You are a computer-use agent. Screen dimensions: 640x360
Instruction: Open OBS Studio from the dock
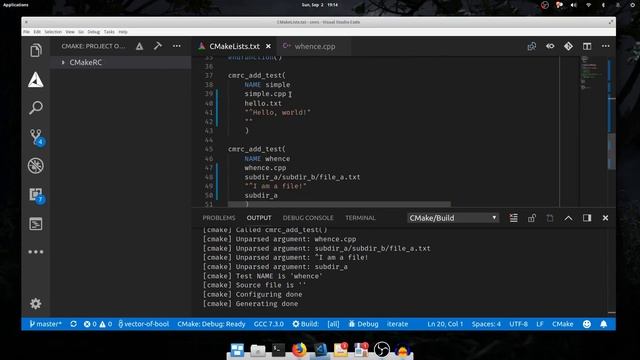pyautogui.click(x=382, y=350)
